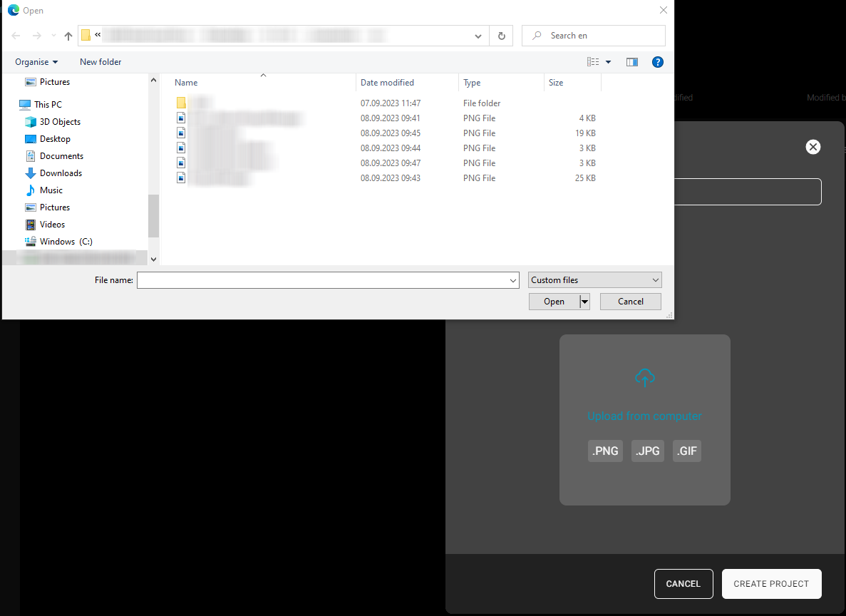Image resolution: width=846 pixels, height=616 pixels.
Task: Expand the address bar history dropdown
Action: pyautogui.click(x=478, y=36)
